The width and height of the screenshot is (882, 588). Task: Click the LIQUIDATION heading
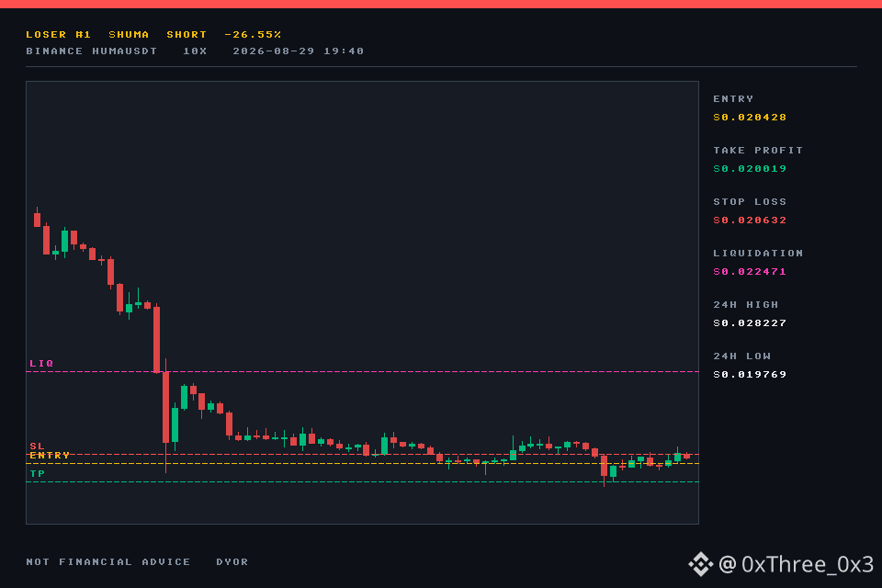coord(758,254)
